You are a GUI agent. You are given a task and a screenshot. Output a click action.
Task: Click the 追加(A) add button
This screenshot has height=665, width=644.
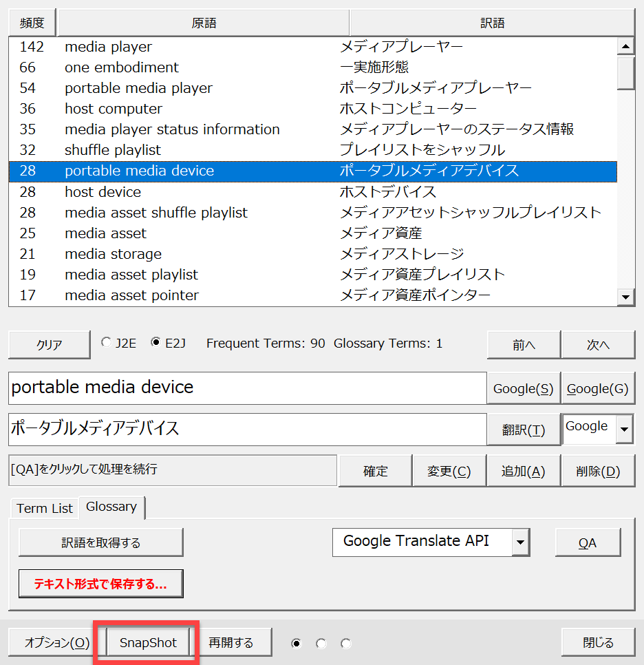pos(523,472)
